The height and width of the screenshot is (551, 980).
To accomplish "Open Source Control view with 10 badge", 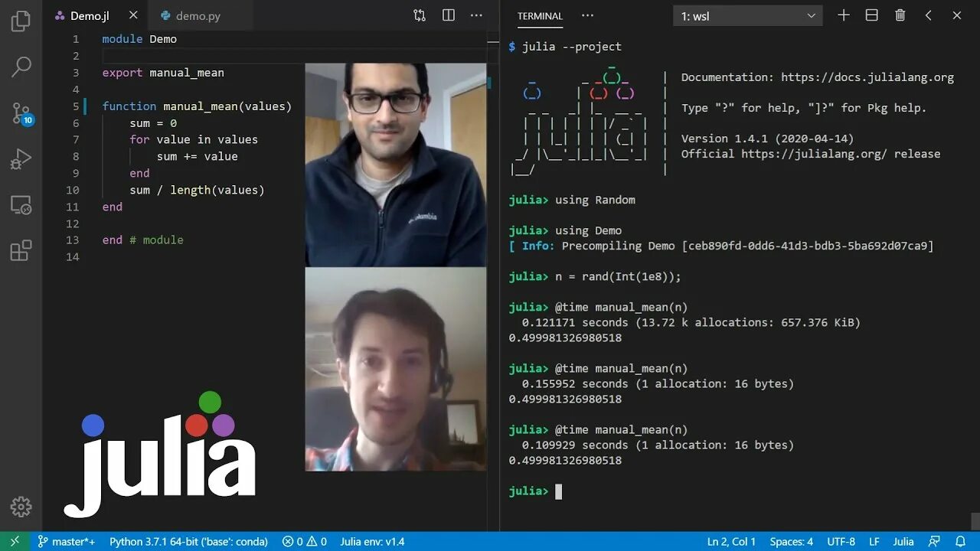I will pos(21,114).
